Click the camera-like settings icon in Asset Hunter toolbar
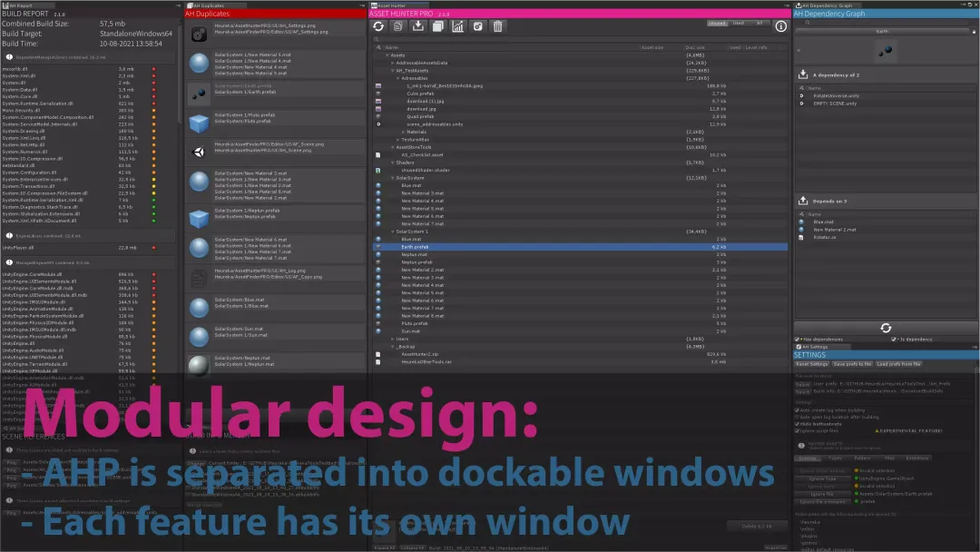This screenshot has width=980, height=552. click(x=478, y=26)
